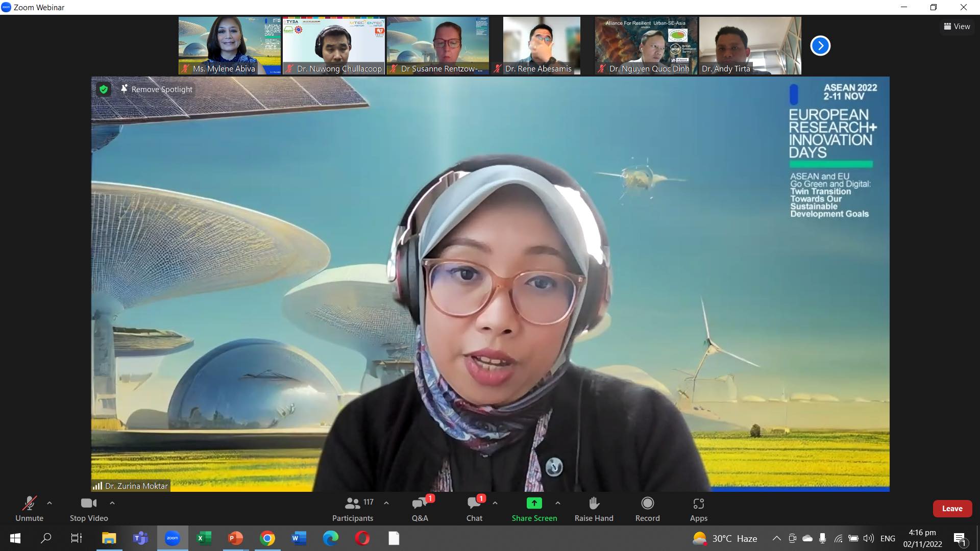Expand chat options caret
Screen dimensions: 980x551
click(x=495, y=503)
